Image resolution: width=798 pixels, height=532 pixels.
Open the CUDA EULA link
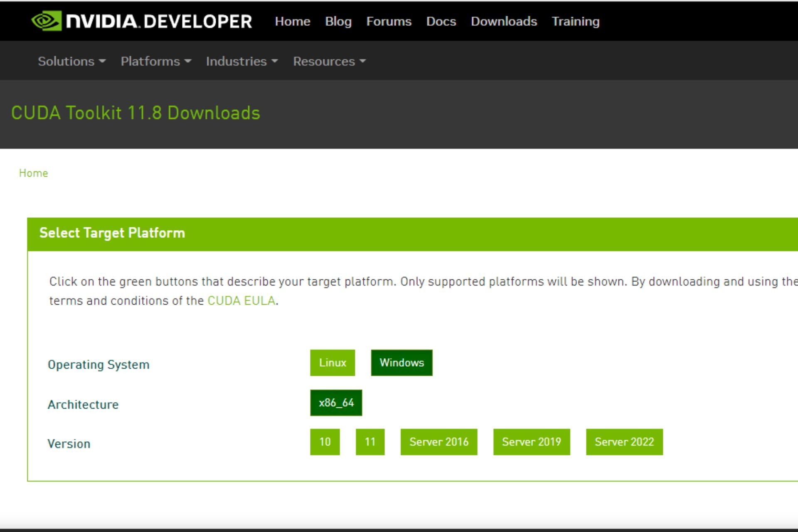tap(241, 300)
